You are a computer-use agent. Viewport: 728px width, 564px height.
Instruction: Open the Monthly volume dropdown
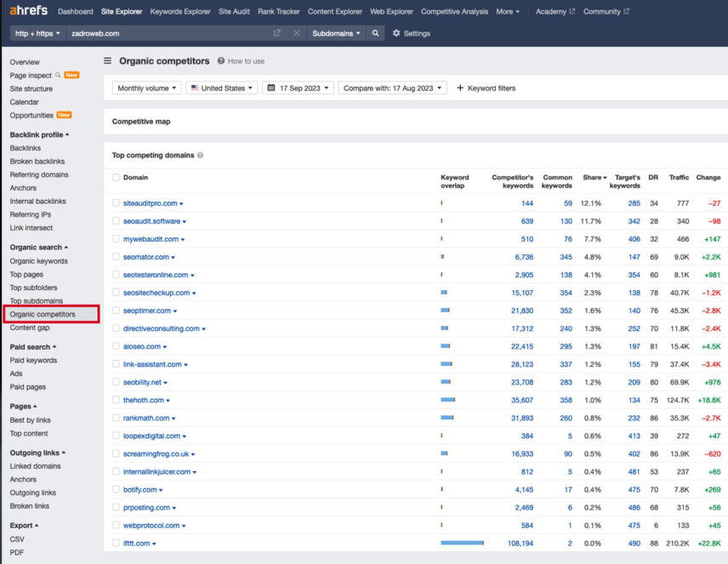pos(147,88)
